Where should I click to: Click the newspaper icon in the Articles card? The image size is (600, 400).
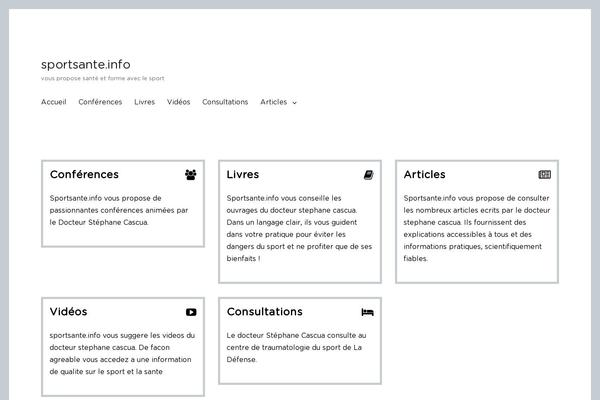pos(545,175)
